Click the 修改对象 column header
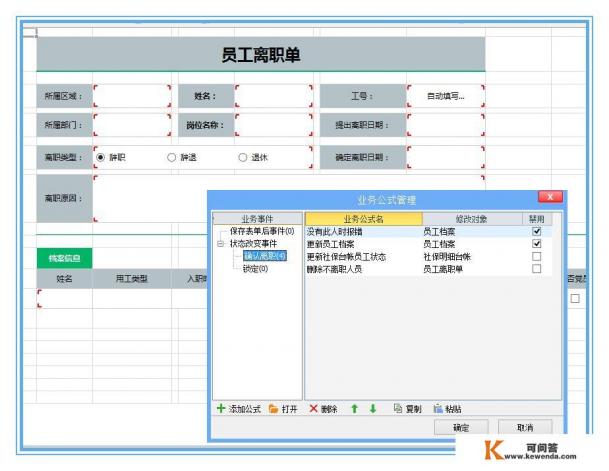The image size is (609, 471). tap(472, 219)
